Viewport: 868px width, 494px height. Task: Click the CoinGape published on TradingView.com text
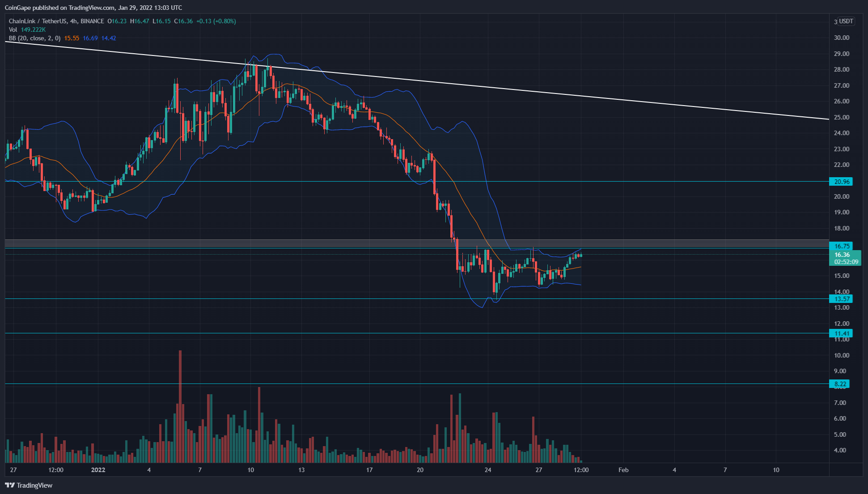click(x=93, y=8)
